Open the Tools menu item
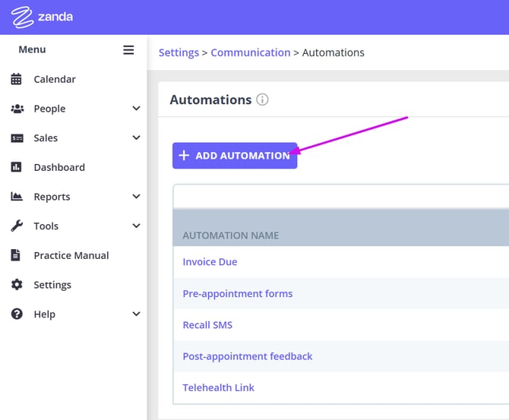Image resolution: width=509 pixels, height=420 pixels. 46,226
